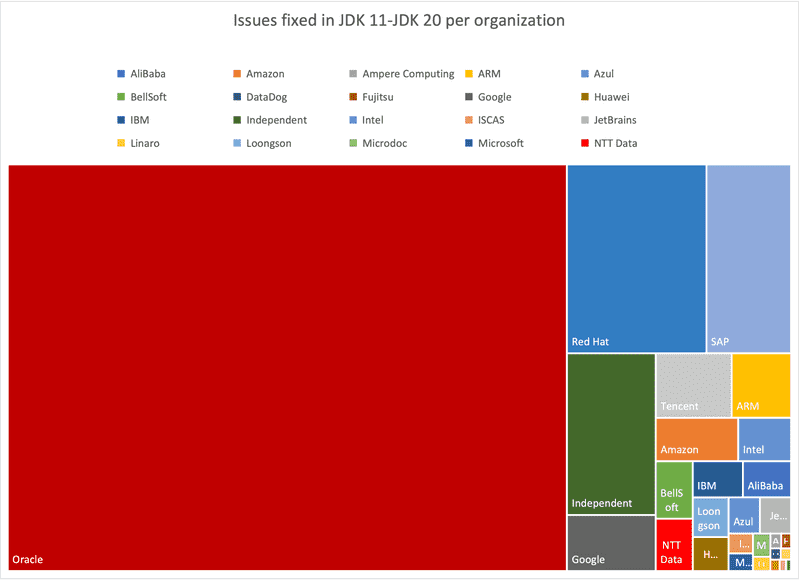Image resolution: width=800 pixels, height=581 pixels.
Task: Click the AliBaba legend color swatch
Action: (121, 74)
